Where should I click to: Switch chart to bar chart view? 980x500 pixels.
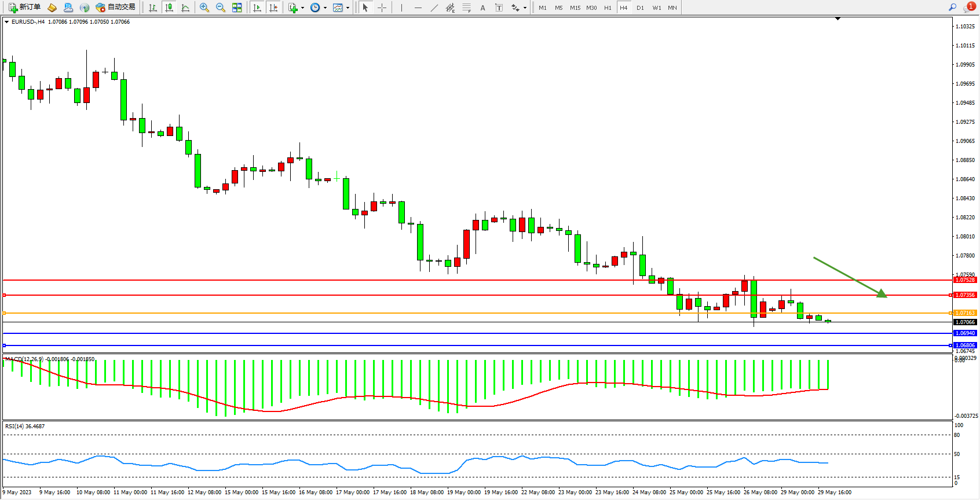coord(153,8)
